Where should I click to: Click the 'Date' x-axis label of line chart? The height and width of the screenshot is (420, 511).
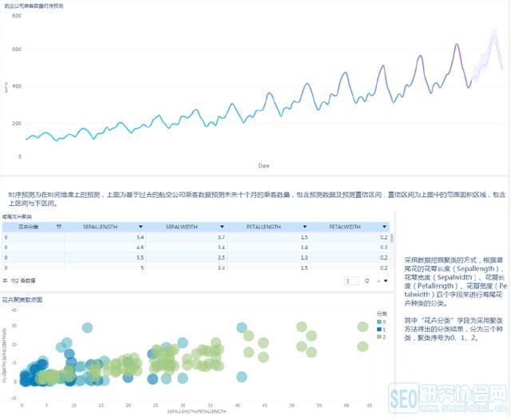(x=264, y=165)
